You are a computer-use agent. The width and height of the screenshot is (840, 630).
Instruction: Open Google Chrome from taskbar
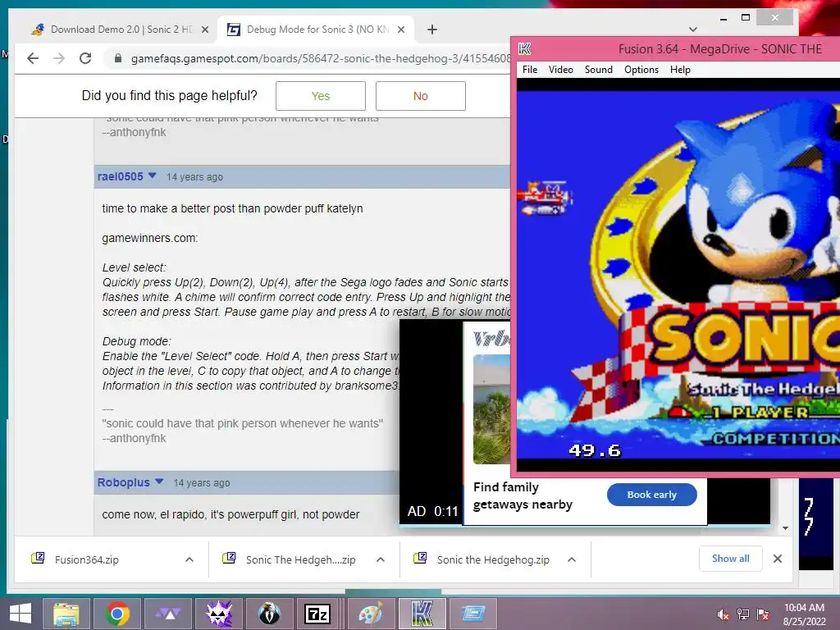click(116, 614)
